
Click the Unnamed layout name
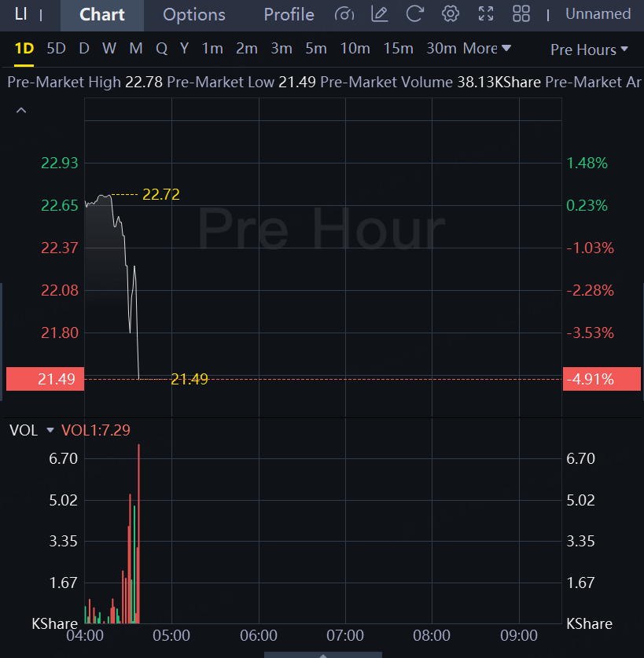pyautogui.click(x=598, y=14)
